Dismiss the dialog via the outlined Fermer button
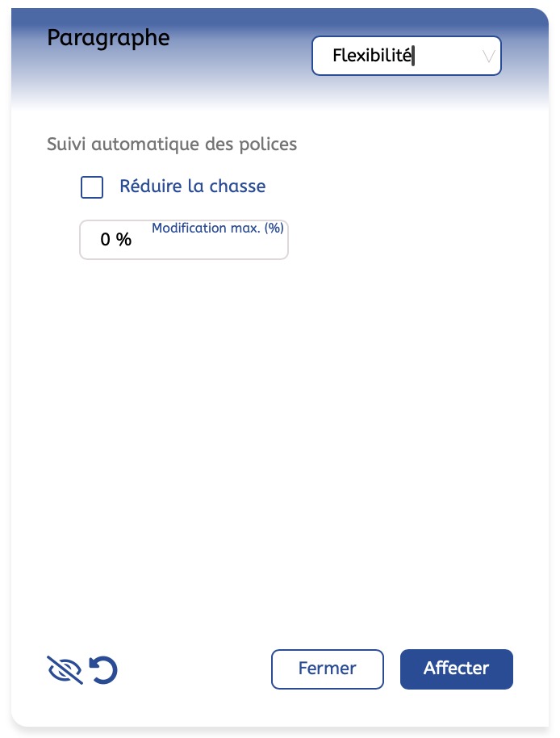Image resolution: width=560 pixels, height=738 pixels. tap(328, 669)
